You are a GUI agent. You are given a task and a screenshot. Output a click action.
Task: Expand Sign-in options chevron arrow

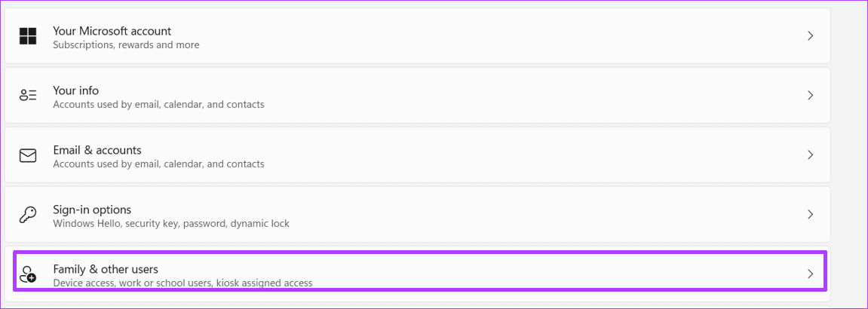click(x=811, y=215)
